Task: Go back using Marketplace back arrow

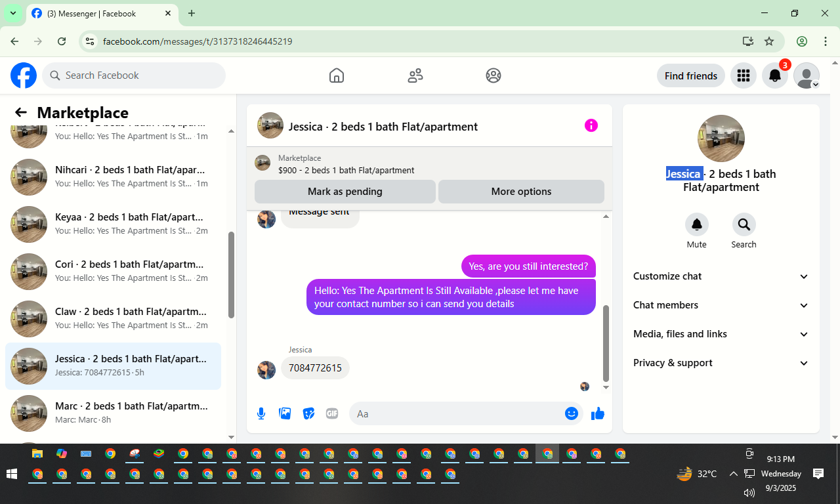Action: 21,112
